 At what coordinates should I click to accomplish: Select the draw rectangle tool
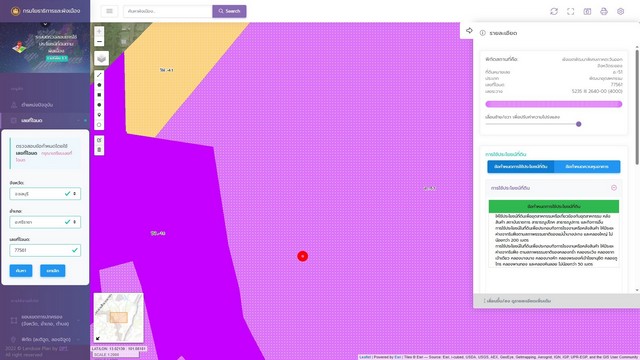pos(99,95)
